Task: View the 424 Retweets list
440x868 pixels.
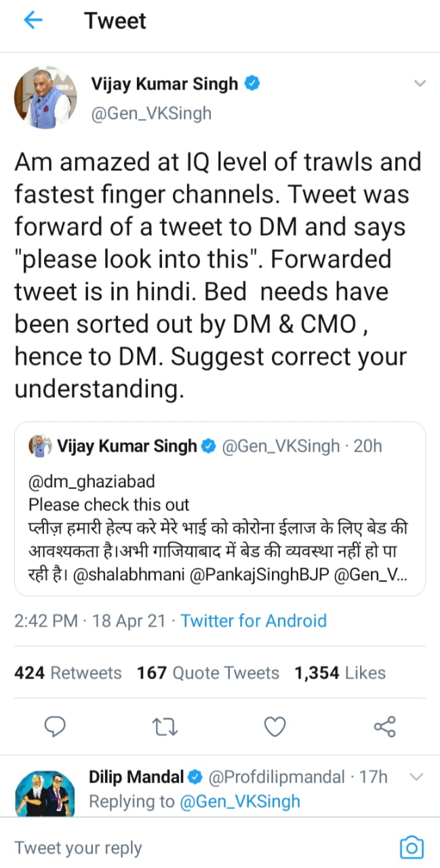Action: [68, 673]
